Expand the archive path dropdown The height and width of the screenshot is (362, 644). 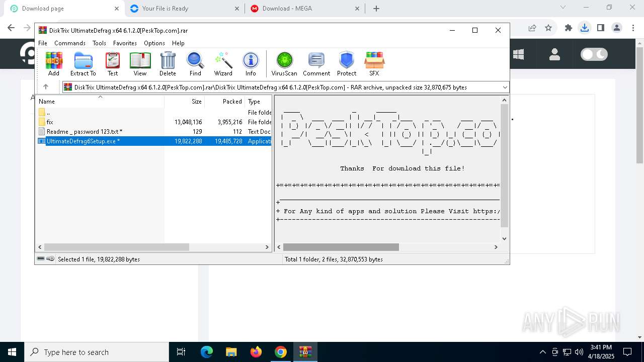pyautogui.click(x=505, y=87)
